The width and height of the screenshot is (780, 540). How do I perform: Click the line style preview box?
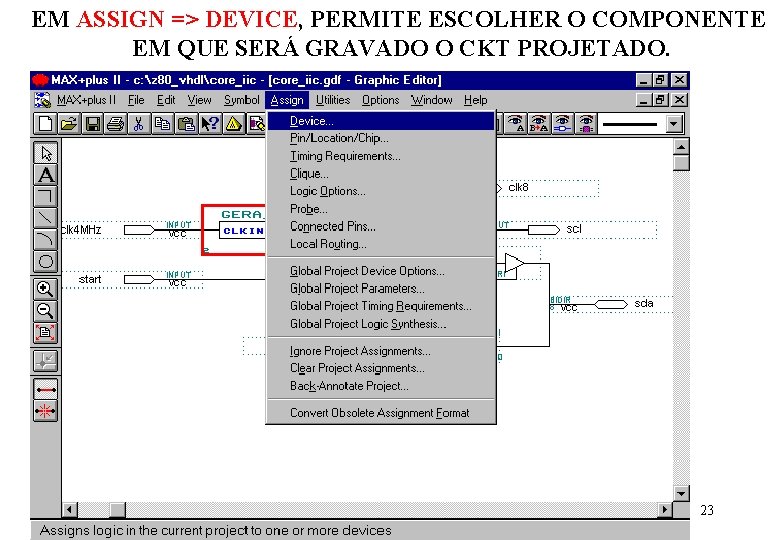(632, 124)
